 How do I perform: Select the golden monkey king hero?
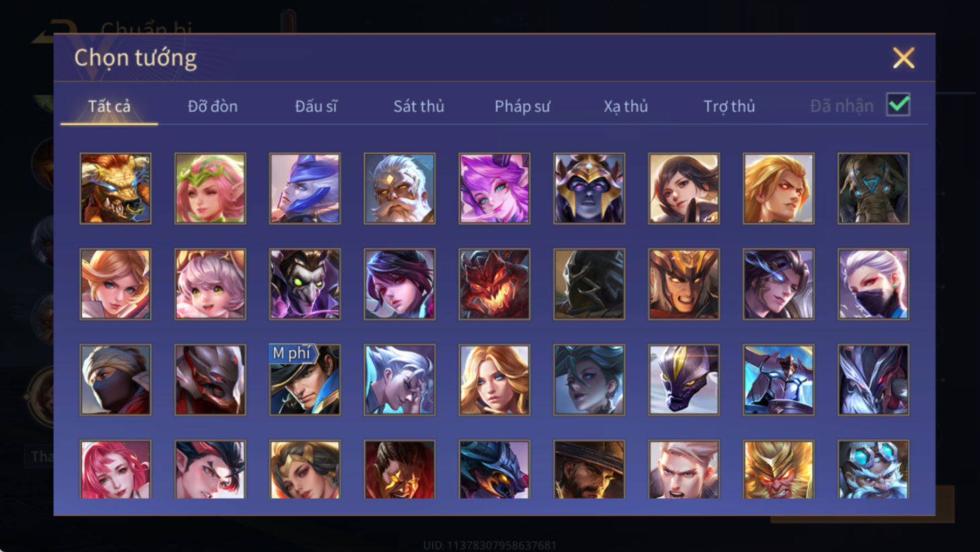click(778, 469)
